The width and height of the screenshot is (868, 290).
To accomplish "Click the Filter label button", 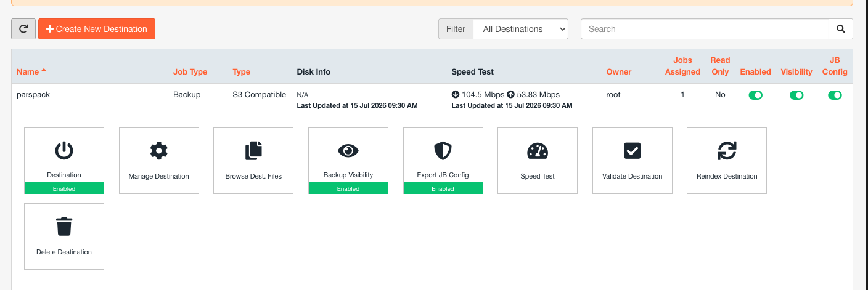I will 456,29.
